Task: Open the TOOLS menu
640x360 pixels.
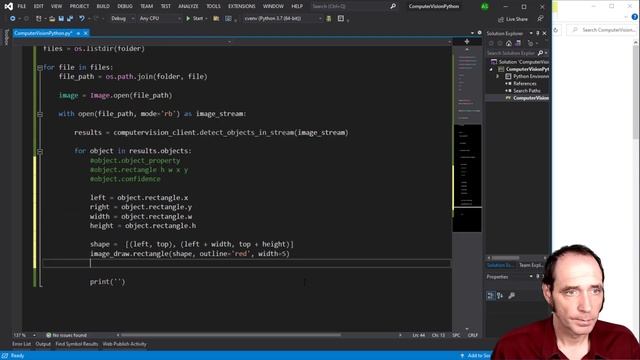Action: [x=213, y=6]
